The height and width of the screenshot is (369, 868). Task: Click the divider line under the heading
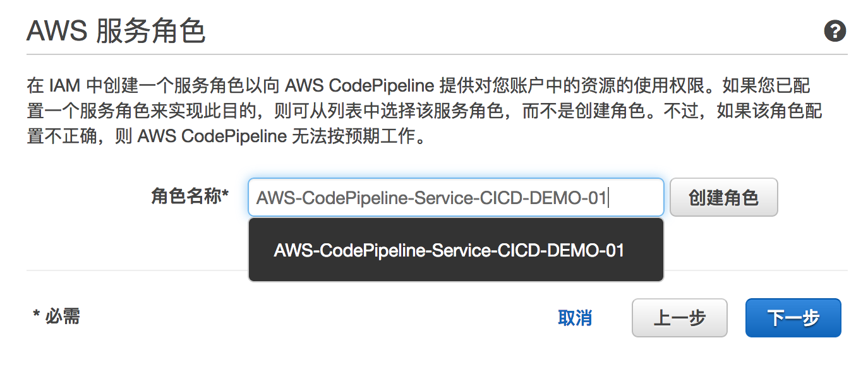pyautogui.click(x=436, y=55)
